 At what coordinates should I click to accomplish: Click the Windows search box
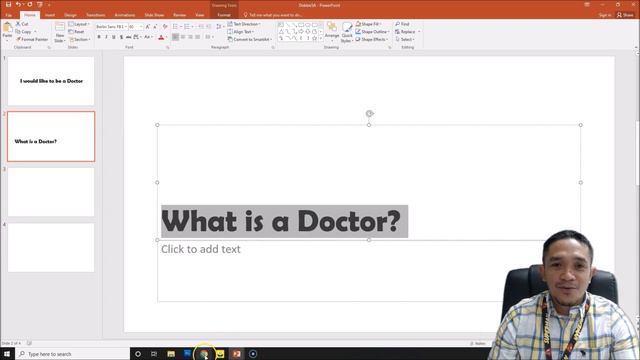[x=73, y=354]
